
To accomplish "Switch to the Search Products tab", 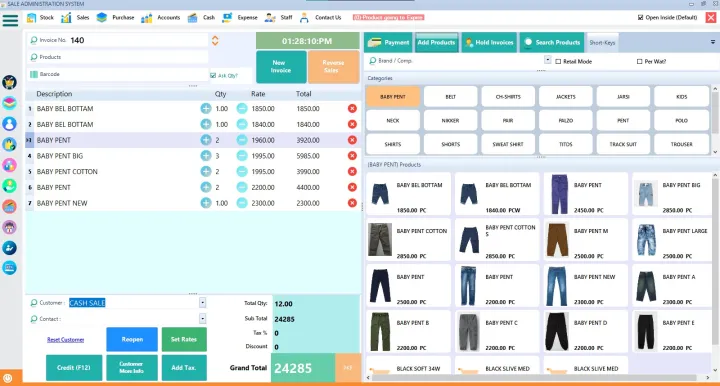I will [552, 42].
